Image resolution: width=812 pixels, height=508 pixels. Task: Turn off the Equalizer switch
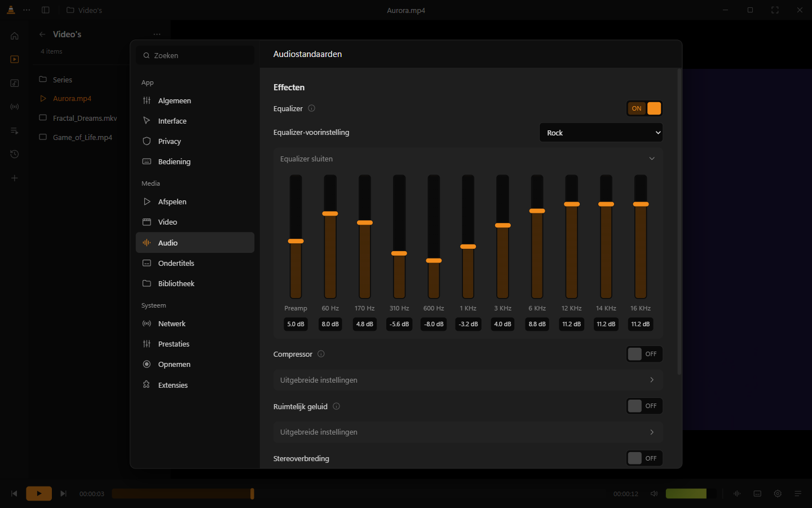(645, 108)
